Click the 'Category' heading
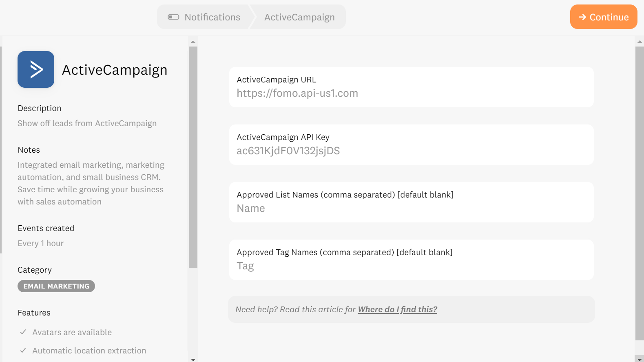This screenshot has width=644, height=362. tap(35, 270)
